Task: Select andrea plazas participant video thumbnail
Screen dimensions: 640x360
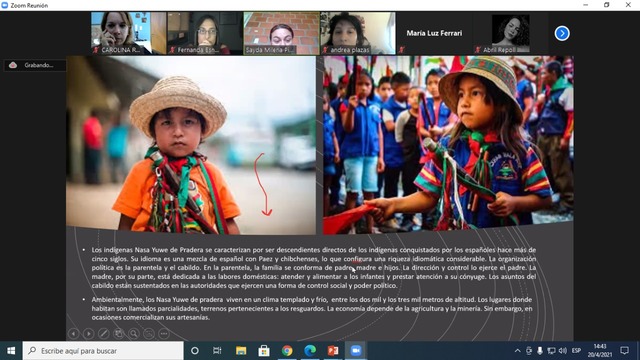Action: [358, 33]
